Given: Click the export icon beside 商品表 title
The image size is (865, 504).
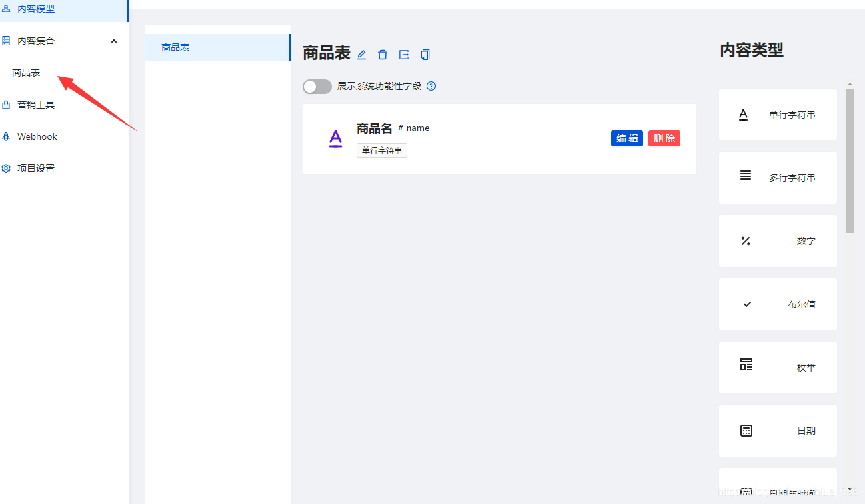Looking at the screenshot, I should coord(404,55).
